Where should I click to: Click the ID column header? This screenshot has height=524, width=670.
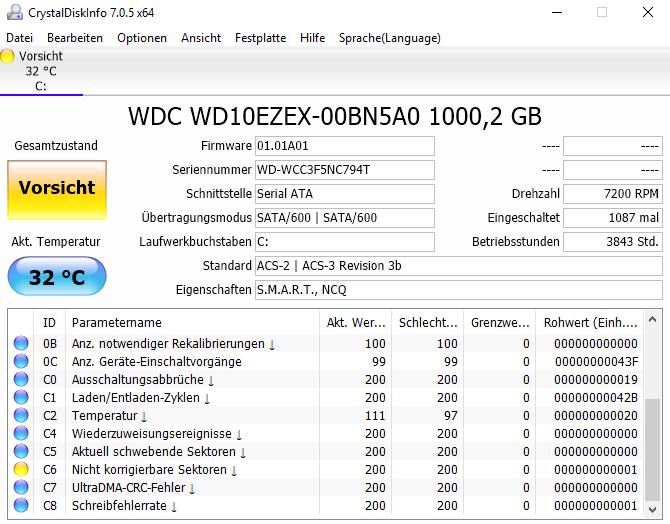50,322
